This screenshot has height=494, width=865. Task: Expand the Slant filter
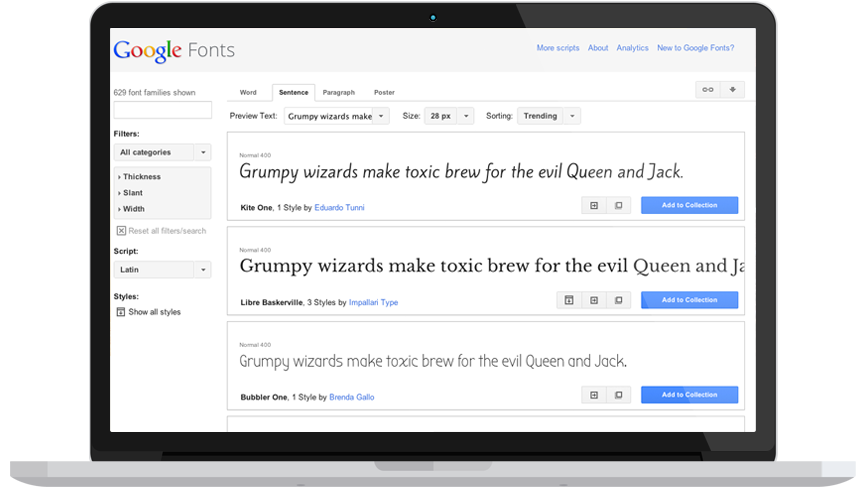[130, 193]
